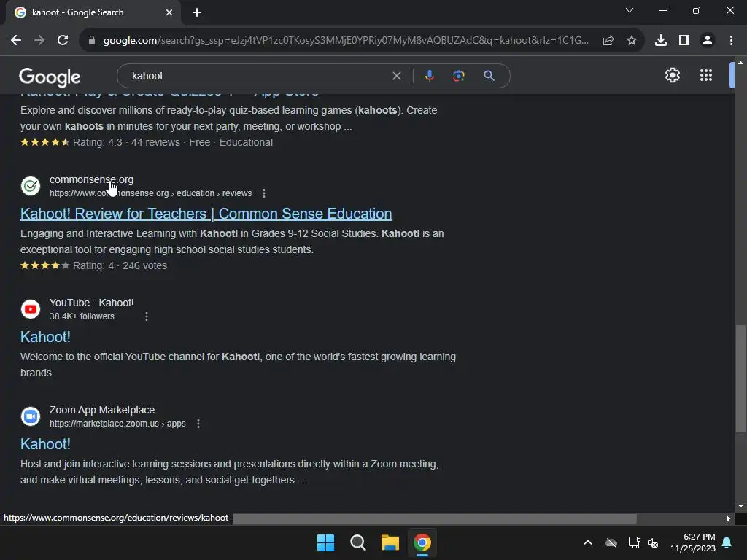Open File Explorer from taskbar
This screenshot has height=560, width=747.
390,542
